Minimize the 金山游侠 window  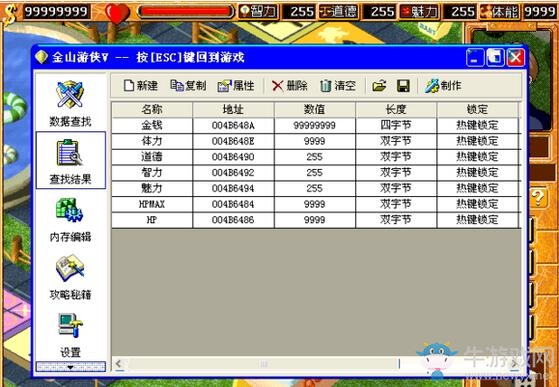(x=475, y=57)
